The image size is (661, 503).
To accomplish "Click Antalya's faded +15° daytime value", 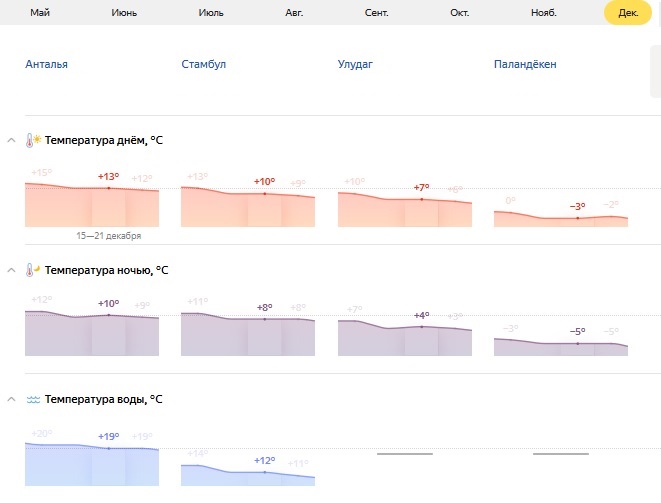I will point(42,172).
